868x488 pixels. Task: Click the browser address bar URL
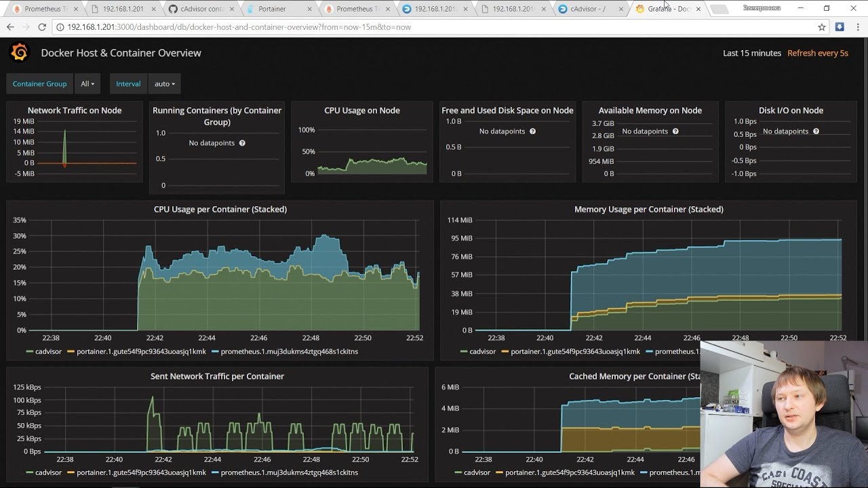point(239,27)
